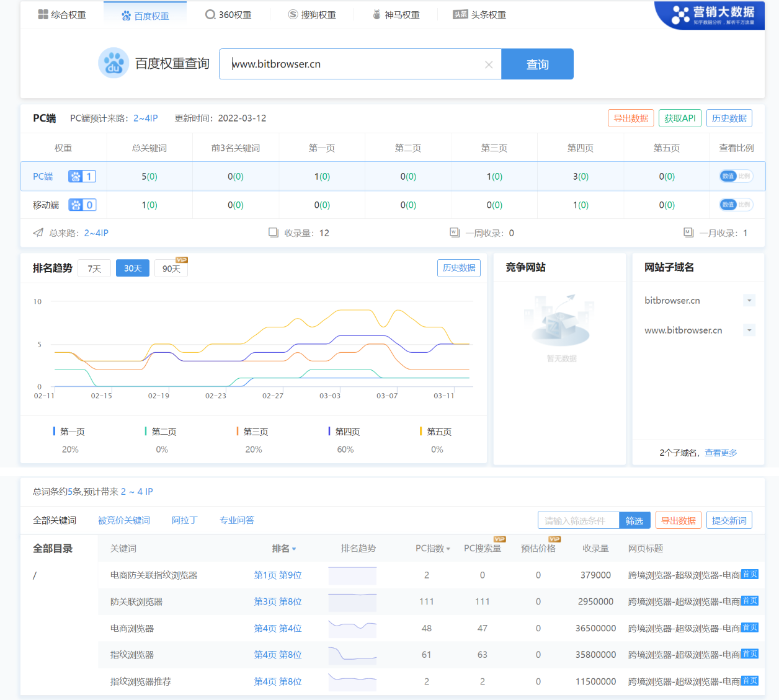Toggle the 第五页 chart legend
The height and width of the screenshot is (700, 779).
pos(437,432)
